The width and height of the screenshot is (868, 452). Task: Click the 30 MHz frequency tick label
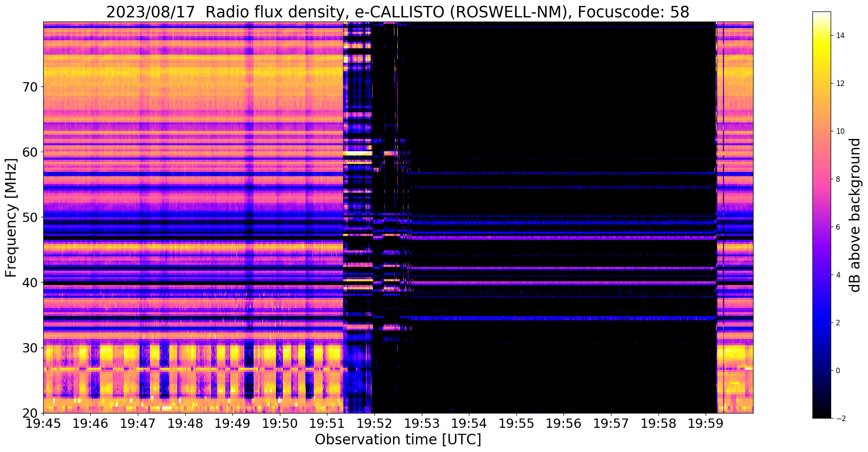click(30, 348)
